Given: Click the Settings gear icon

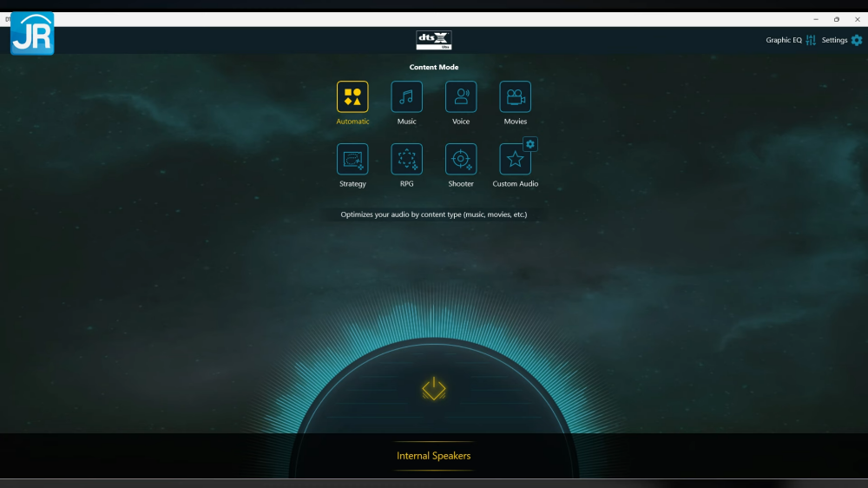Looking at the screenshot, I should 857,40.
